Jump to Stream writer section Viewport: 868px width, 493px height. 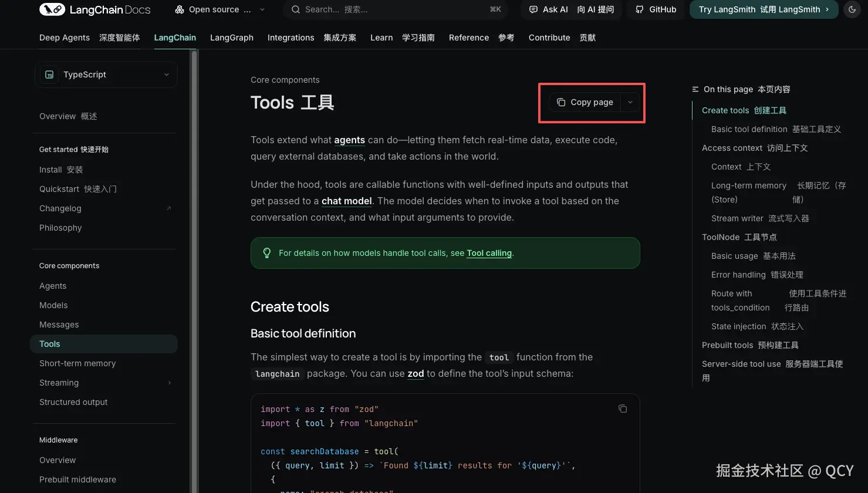point(760,218)
